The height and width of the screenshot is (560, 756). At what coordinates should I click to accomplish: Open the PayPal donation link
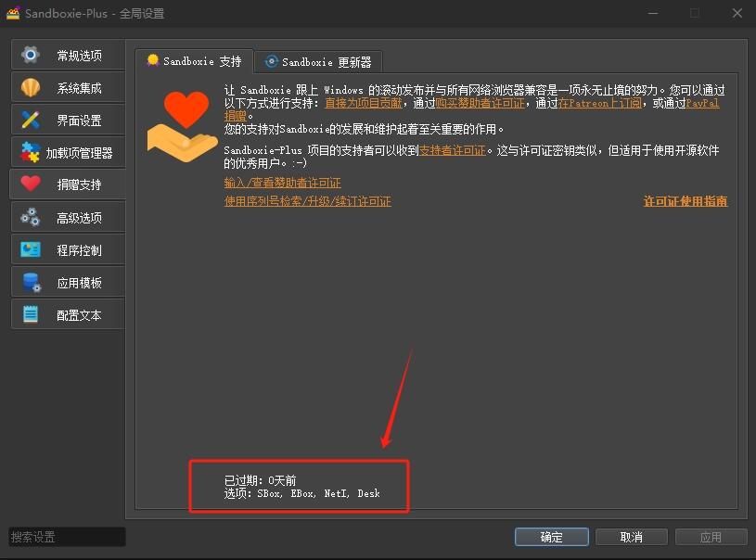pyautogui.click(x=702, y=103)
